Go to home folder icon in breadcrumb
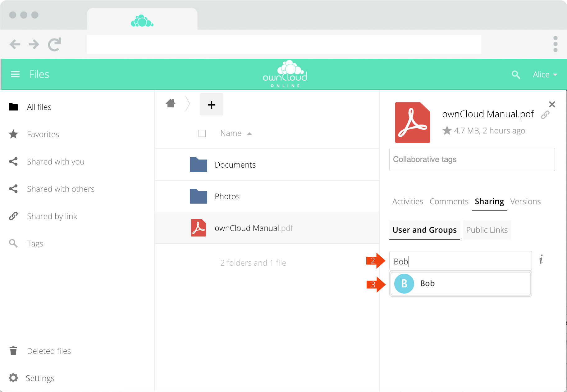The width and height of the screenshot is (567, 392). point(171,103)
